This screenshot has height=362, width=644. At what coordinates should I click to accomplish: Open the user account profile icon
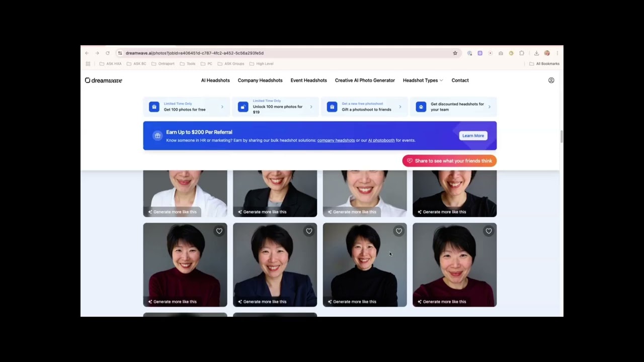tap(551, 80)
